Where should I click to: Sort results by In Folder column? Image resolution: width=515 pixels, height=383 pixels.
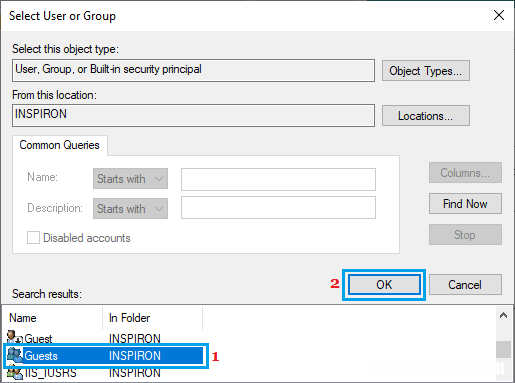[x=152, y=318]
